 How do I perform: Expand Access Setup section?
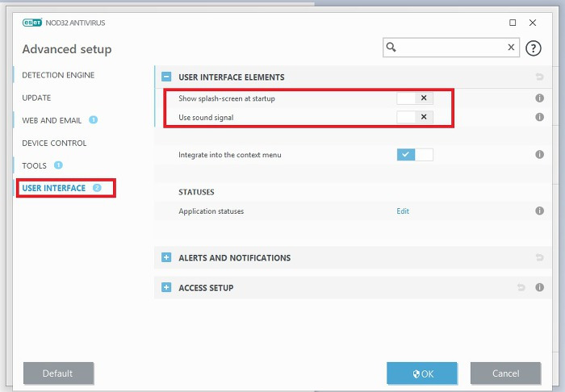[166, 287]
